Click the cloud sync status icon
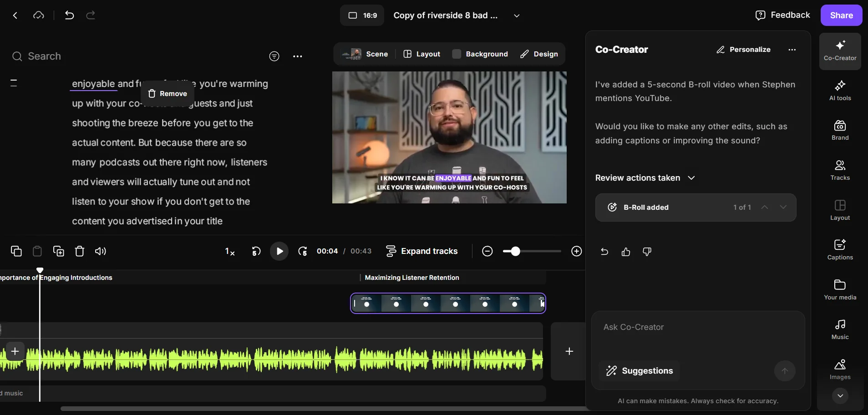The height and width of the screenshot is (415, 868). [x=39, y=15]
